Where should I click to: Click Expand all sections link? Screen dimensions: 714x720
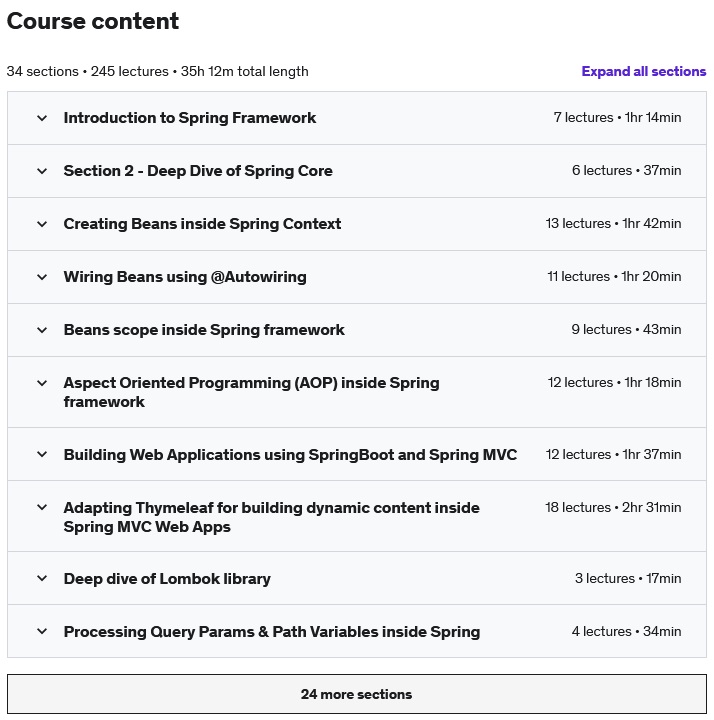point(643,72)
